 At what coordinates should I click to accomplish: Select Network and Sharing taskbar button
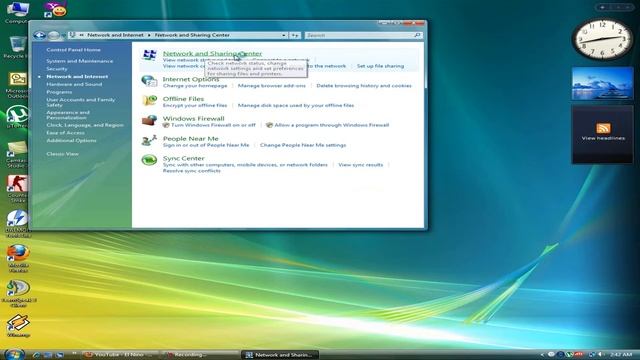[x=280, y=355]
